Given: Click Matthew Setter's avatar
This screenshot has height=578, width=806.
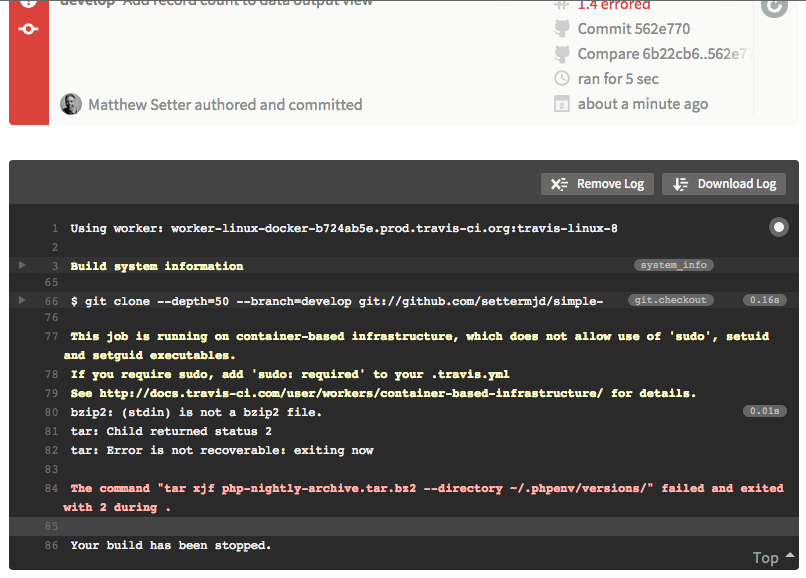Looking at the screenshot, I should pos(70,104).
